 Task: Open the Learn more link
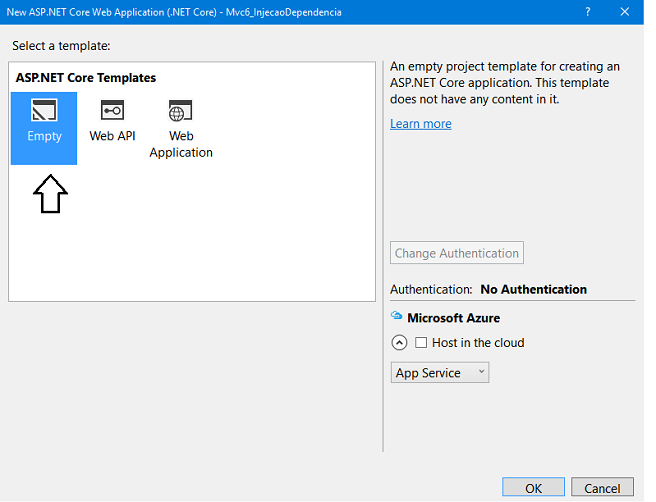[x=421, y=124]
